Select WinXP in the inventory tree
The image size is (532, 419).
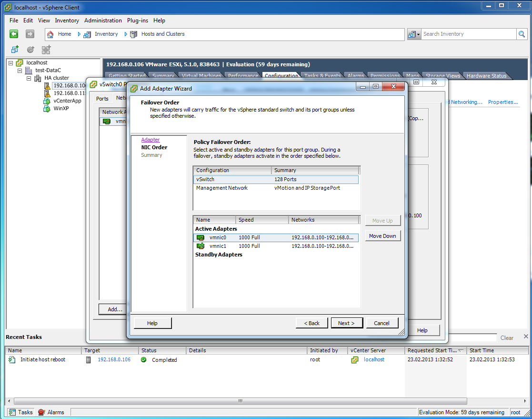point(61,109)
